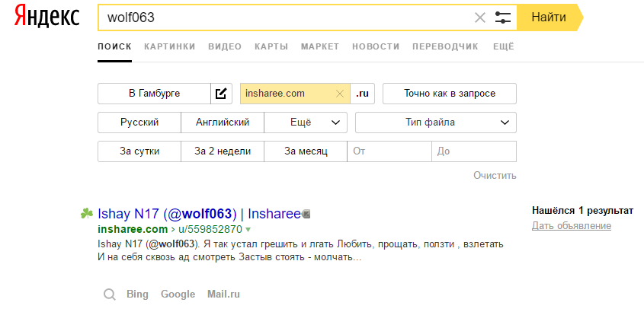Viewport: 644px width, 312px height.
Task: Open the Переводчик tab
Action: pyautogui.click(x=445, y=46)
